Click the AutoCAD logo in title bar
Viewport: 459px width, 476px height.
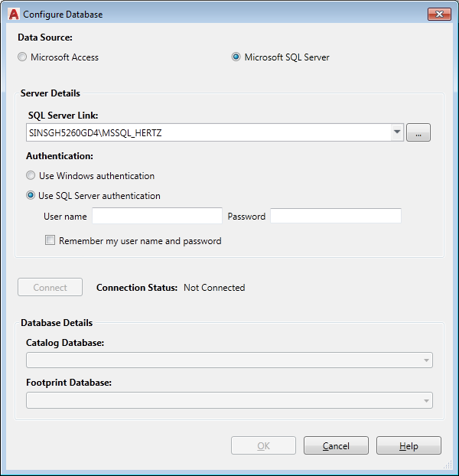(x=14, y=15)
